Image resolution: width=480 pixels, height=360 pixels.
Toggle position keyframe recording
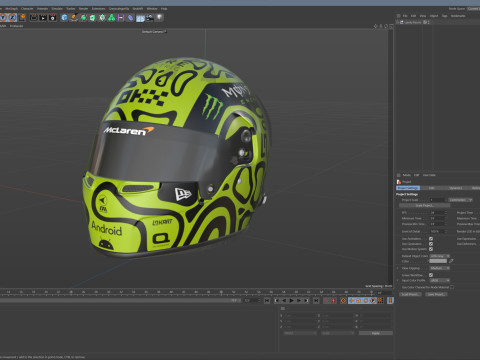point(351,301)
